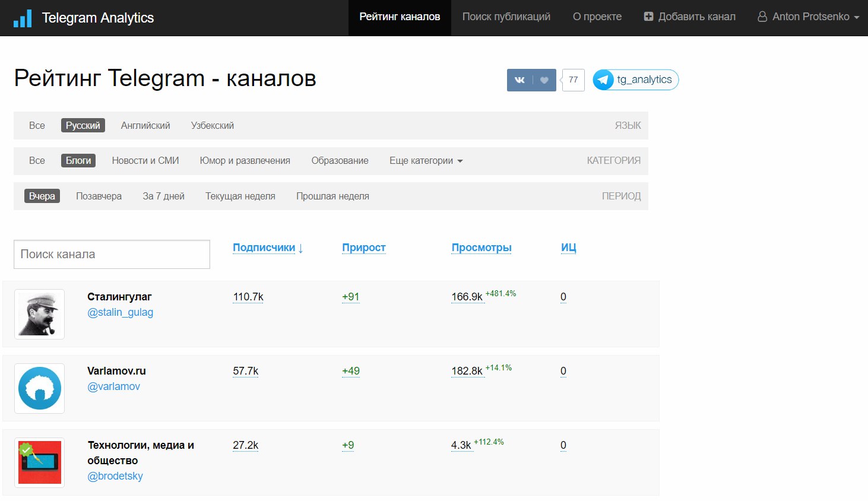Screen dimensions: 868x501
Task: Select the Все category filter
Action: pos(37,161)
